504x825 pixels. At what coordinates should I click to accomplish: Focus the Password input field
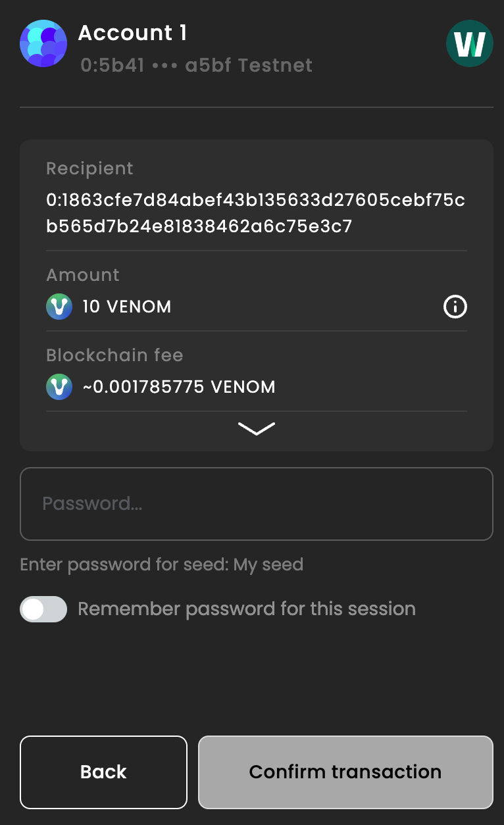click(x=256, y=503)
